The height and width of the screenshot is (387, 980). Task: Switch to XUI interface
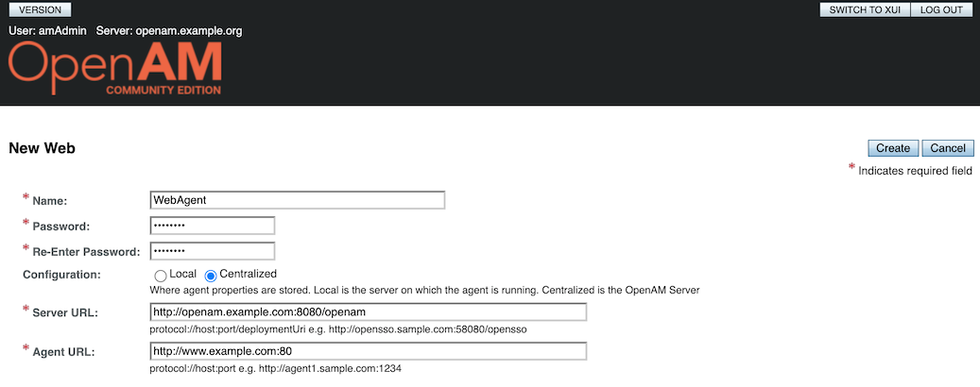coord(865,10)
